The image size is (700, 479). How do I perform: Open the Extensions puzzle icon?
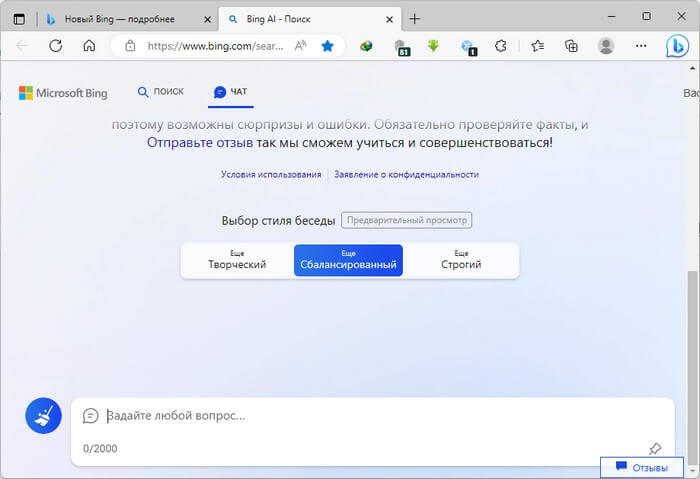(501, 46)
